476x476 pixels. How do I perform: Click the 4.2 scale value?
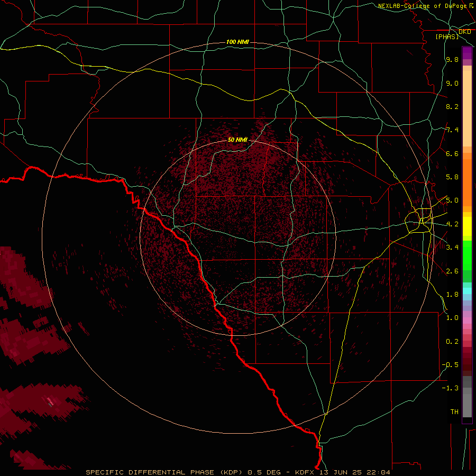[x=452, y=224]
